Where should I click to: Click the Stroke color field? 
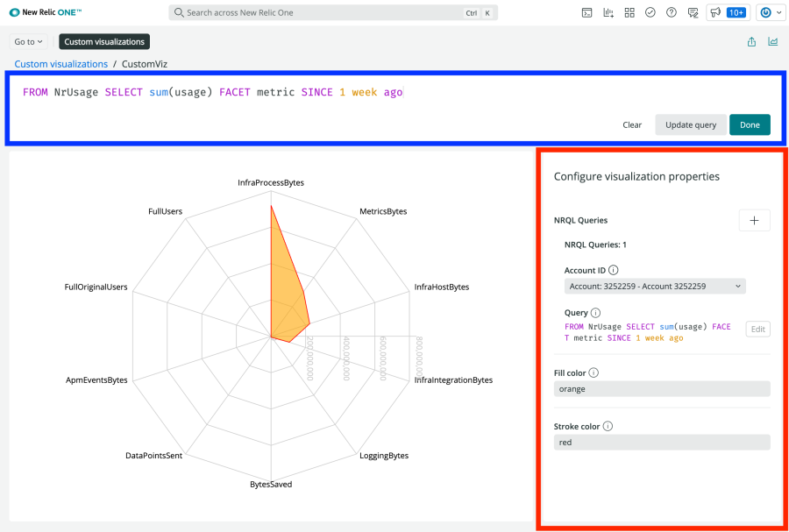662,443
